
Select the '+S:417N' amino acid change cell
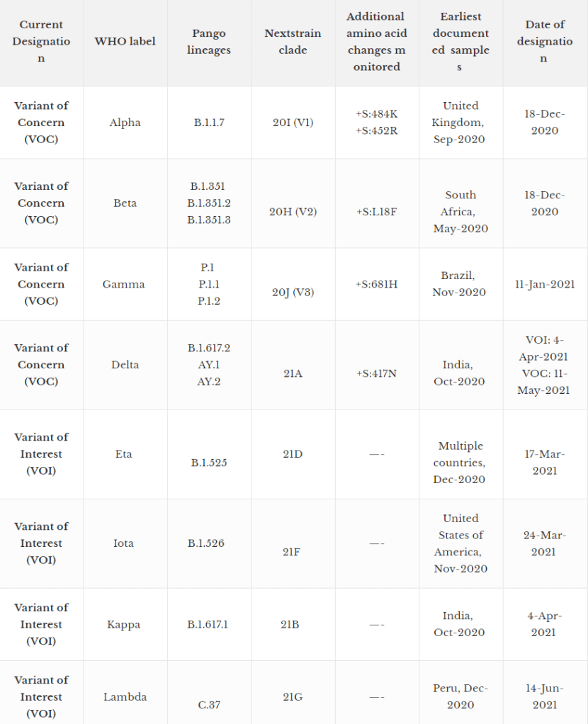(376, 373)
